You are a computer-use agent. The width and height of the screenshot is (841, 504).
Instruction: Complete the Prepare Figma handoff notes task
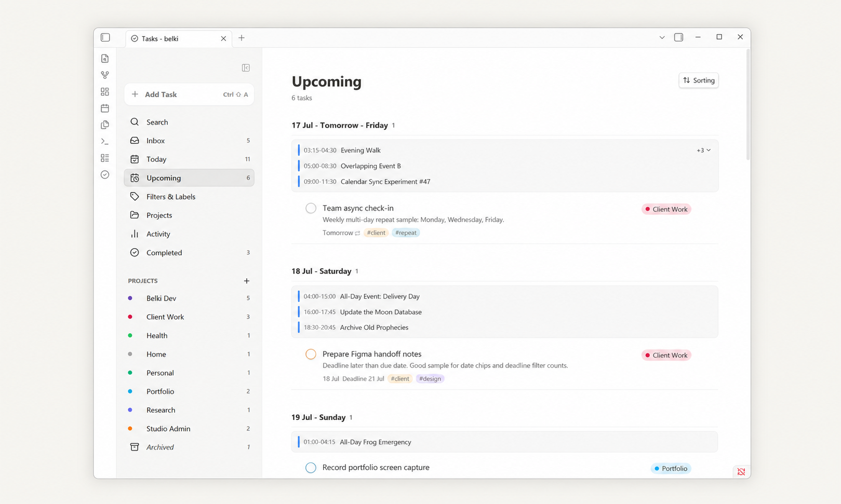point(311,354)
